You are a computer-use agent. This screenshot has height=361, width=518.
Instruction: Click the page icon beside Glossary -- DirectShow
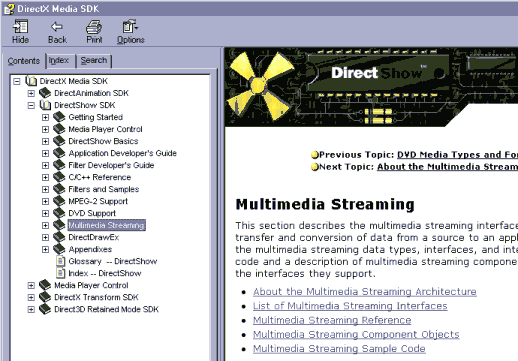[60, 261]
